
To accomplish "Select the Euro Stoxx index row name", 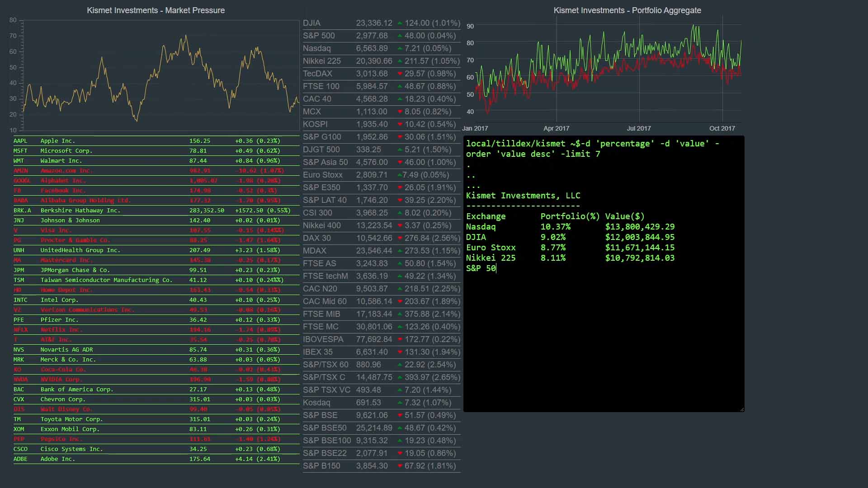I will coord(323,175).
